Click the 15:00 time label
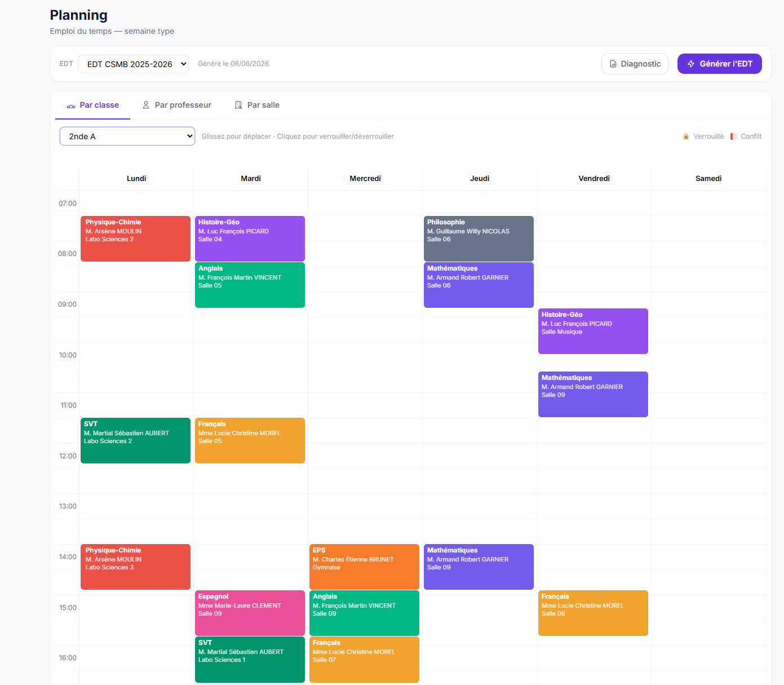The image size is (784, 685). tap(68, 608)
